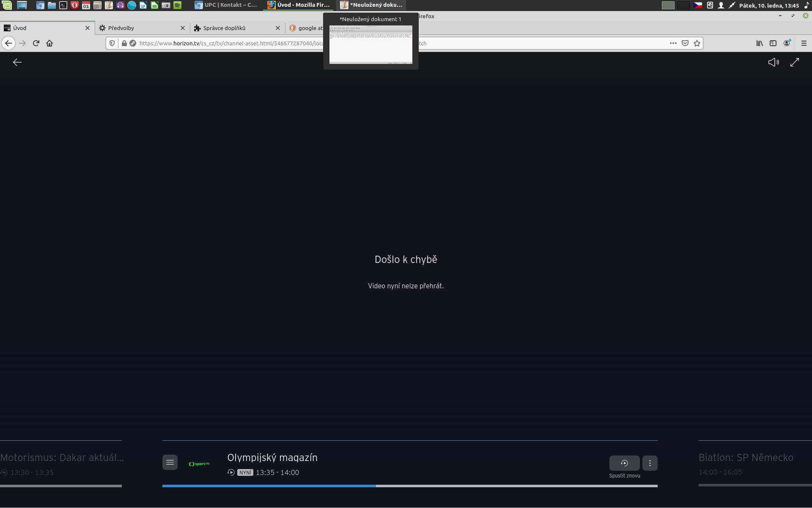Viewport: 812px width, 508px height.
Task: Go to Firefox home page
Action: 49,43
